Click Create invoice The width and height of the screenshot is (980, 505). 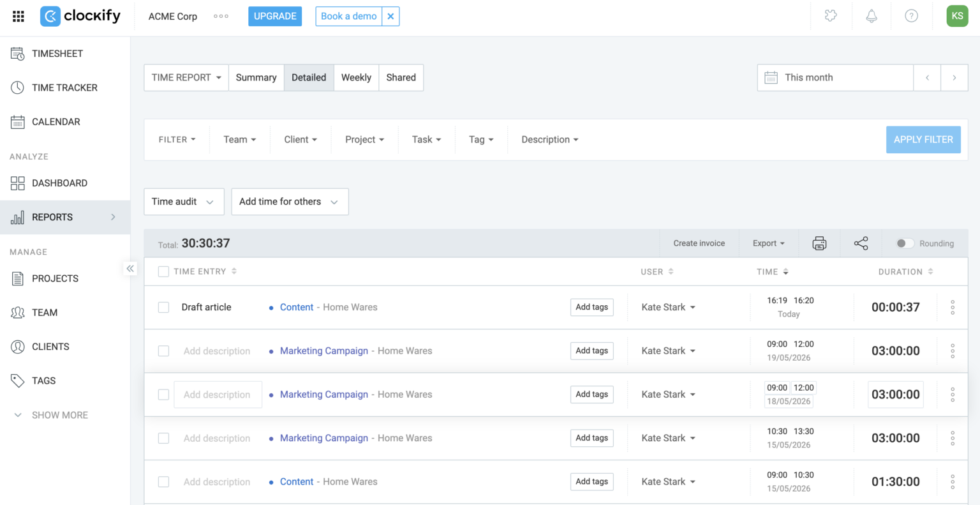pos(699,243)
